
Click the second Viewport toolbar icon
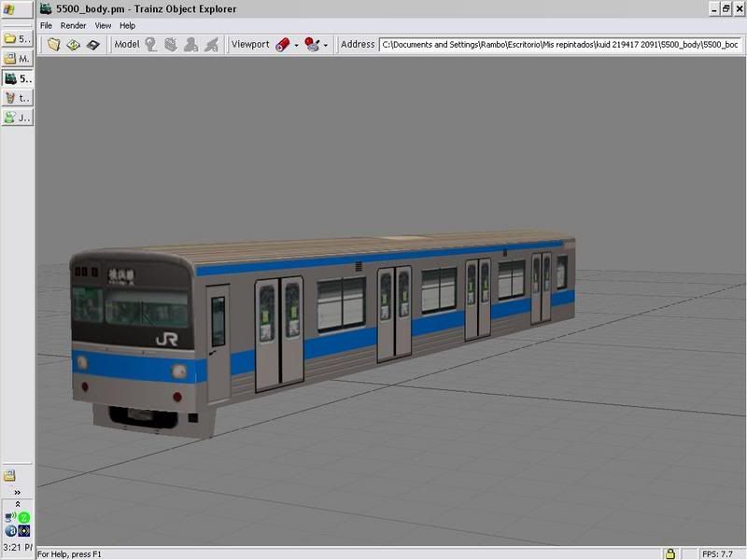pos(313,44)
